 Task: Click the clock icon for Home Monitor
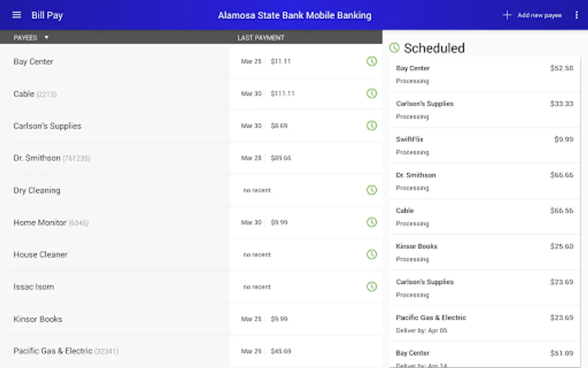372,222
